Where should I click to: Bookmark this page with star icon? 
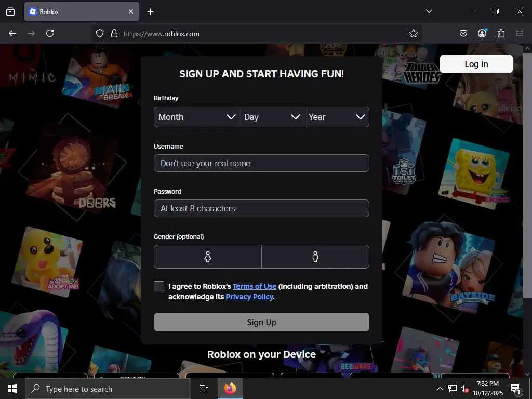(413, 33)
